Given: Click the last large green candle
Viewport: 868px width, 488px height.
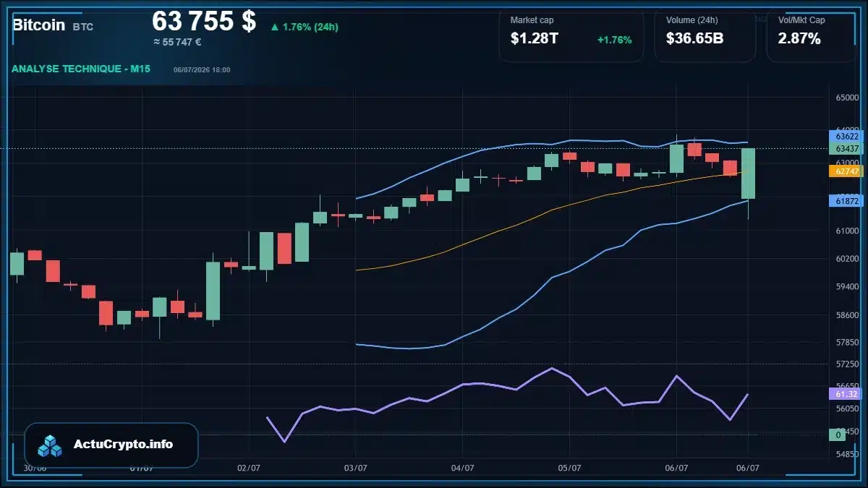Looking at the screenshot, I should (x=748, y=174).
